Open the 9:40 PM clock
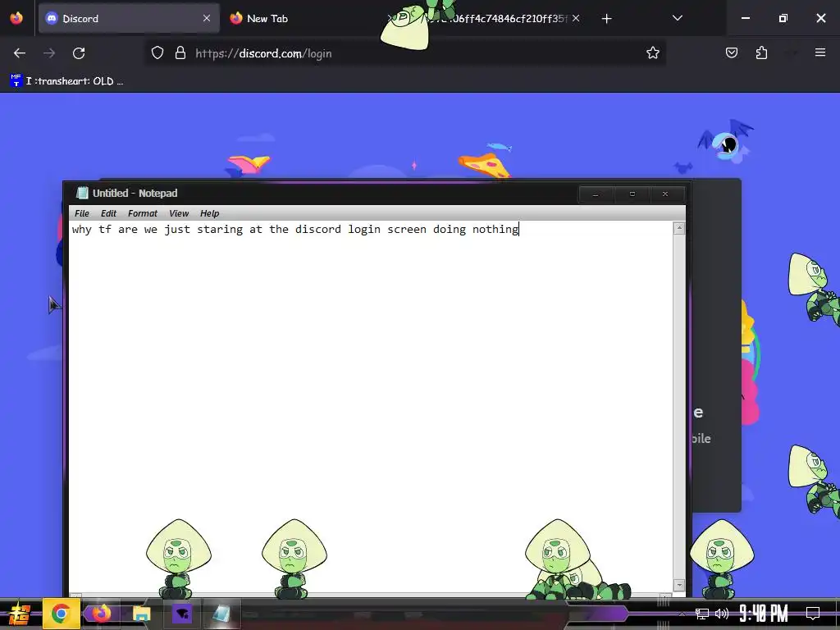The height and width of the screenshot is (630, 840). tap(764, 613)
